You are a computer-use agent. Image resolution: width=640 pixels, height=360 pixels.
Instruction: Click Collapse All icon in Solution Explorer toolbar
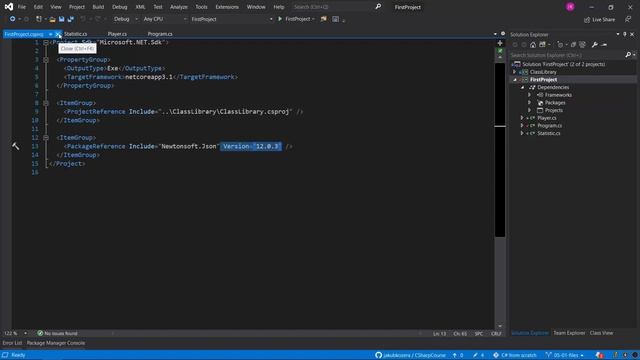pos(573,44)
